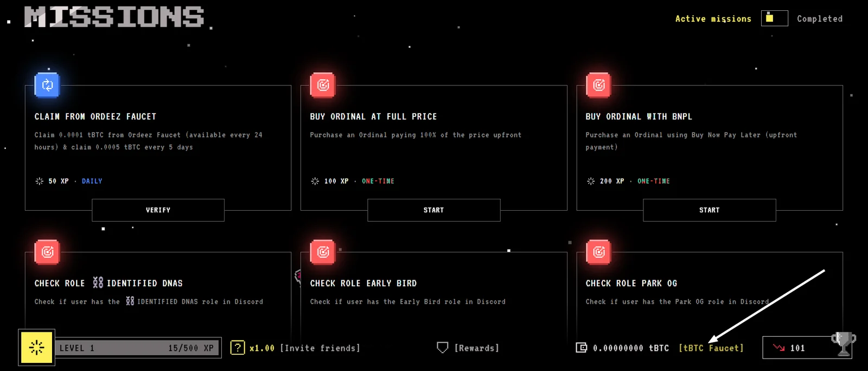This screenshot has height=371, width=868.
Task: Select Active missions label
Action: pyautogui.click(x=713, y=18)
